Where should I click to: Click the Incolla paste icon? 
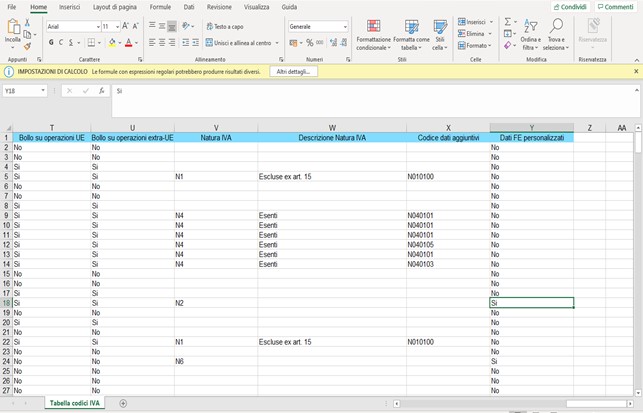[x=13, y=27]
